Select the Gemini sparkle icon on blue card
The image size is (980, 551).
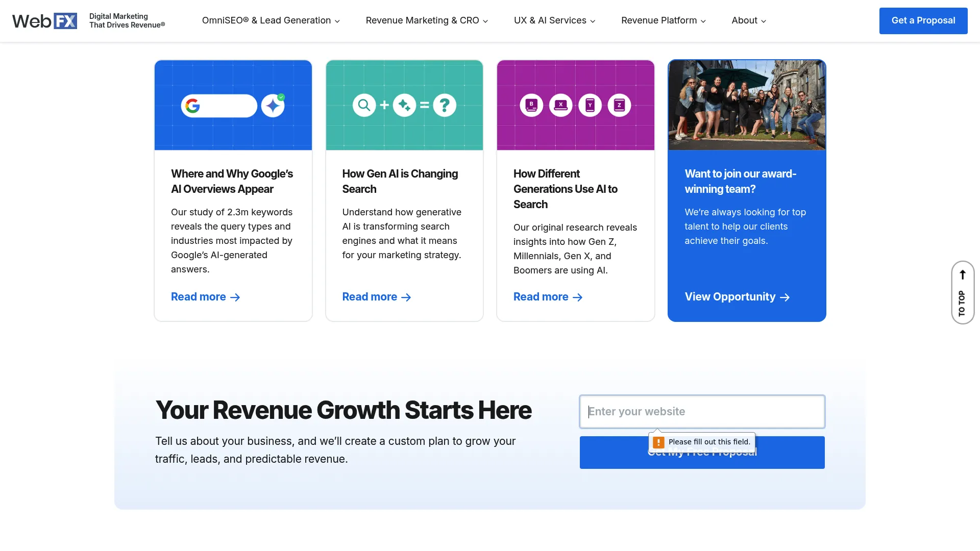click(274, 105)
